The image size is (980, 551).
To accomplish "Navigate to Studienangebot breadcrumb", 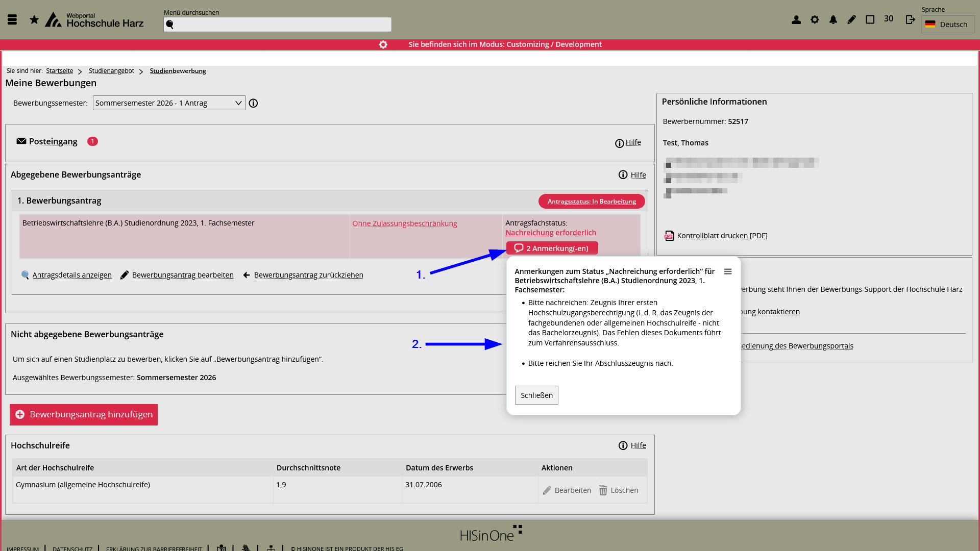I will pyautogui.click(x=111, y=71).
